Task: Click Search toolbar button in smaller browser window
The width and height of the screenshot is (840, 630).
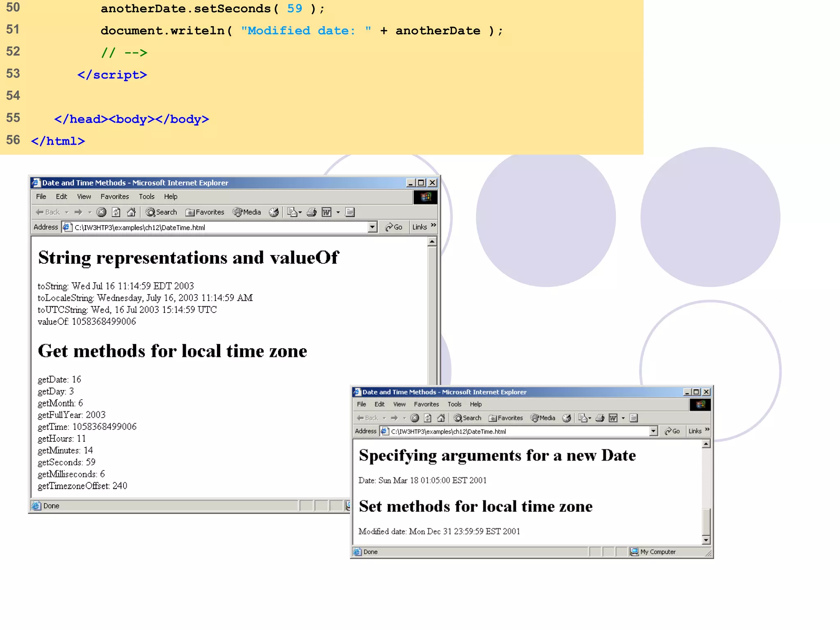Action: point(467,418)
